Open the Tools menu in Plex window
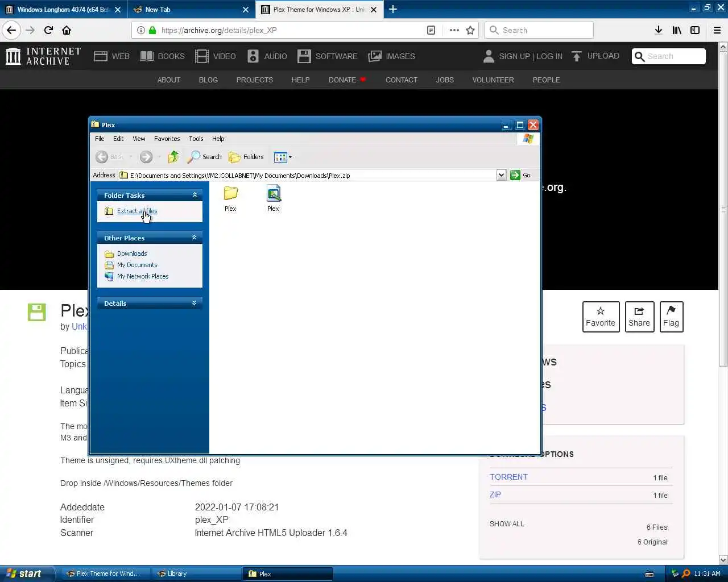 click(196, 139)
